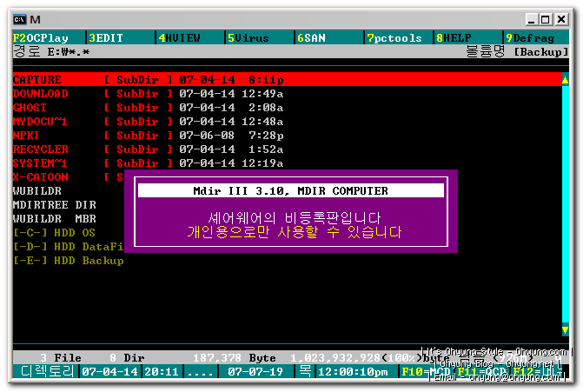Click the F11=QCD status bar key
The width and height of the screenshot is (583, 392).
482,371
